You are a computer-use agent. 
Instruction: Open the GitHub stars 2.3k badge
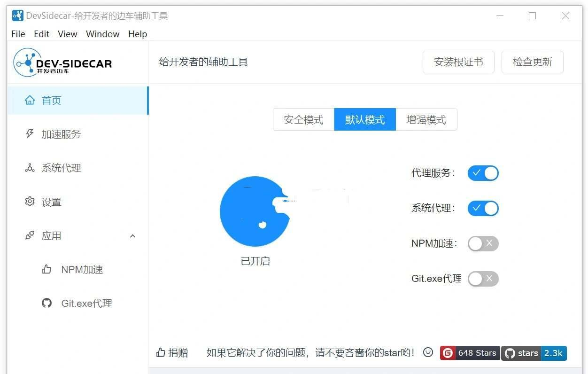[x=534, y=353]
